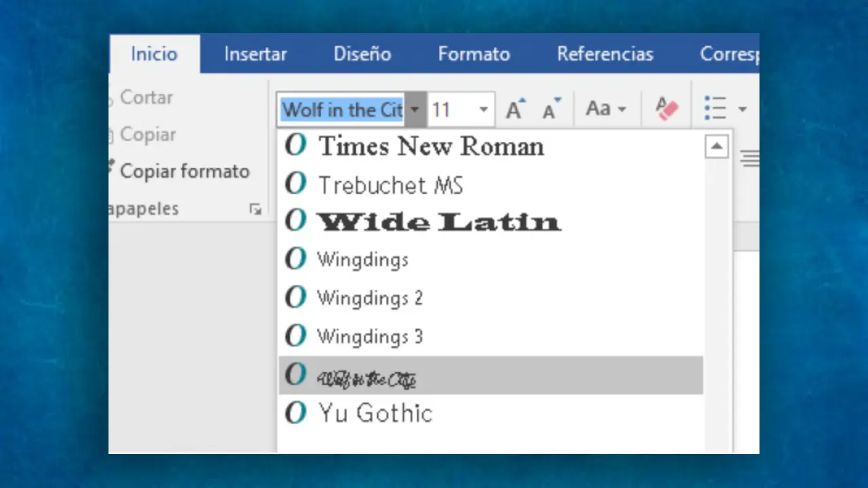Go to the Referencias tab
868x488 pixels.
605,54
